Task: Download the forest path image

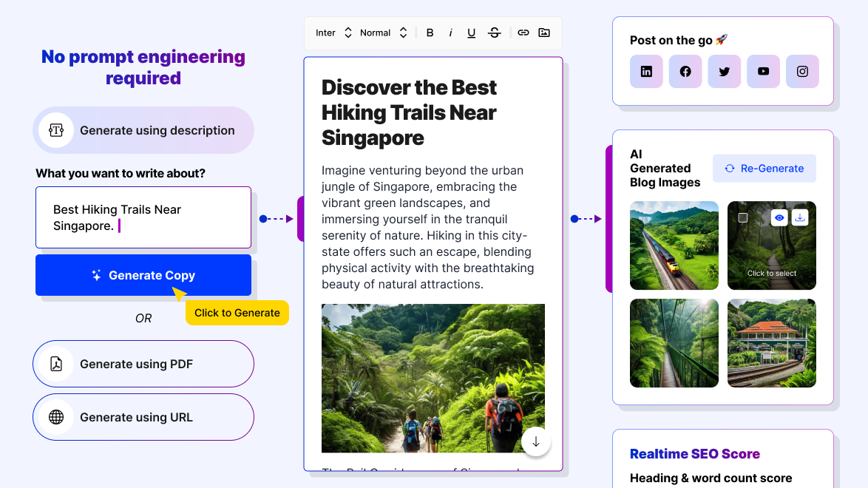Action: [799, 217]
